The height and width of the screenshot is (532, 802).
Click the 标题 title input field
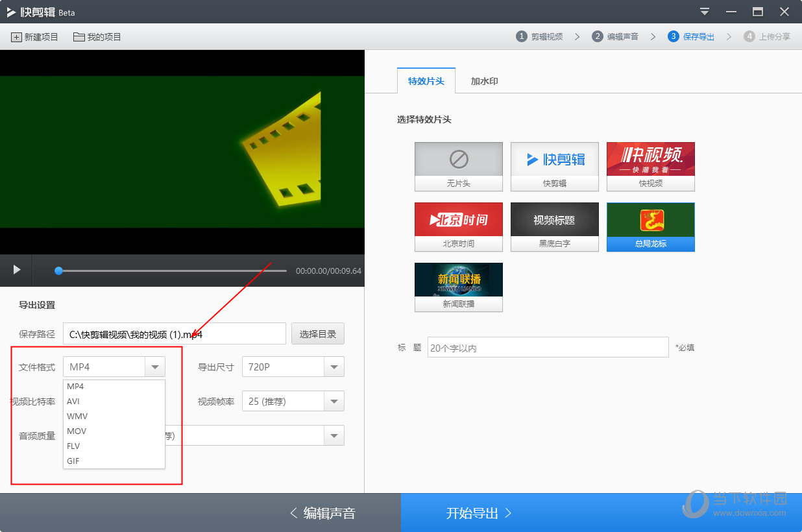point(548,347)
